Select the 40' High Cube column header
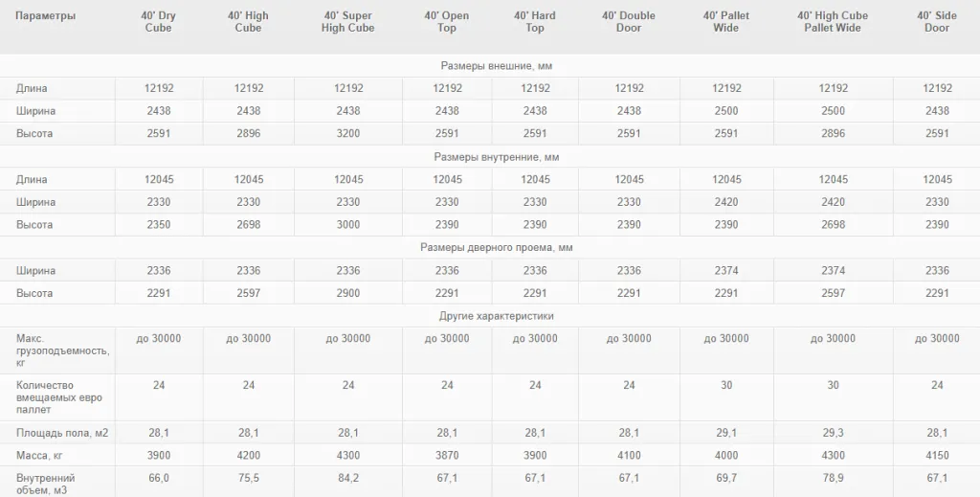Viewport: 980px width, 497px height. [x=248, y=22]
